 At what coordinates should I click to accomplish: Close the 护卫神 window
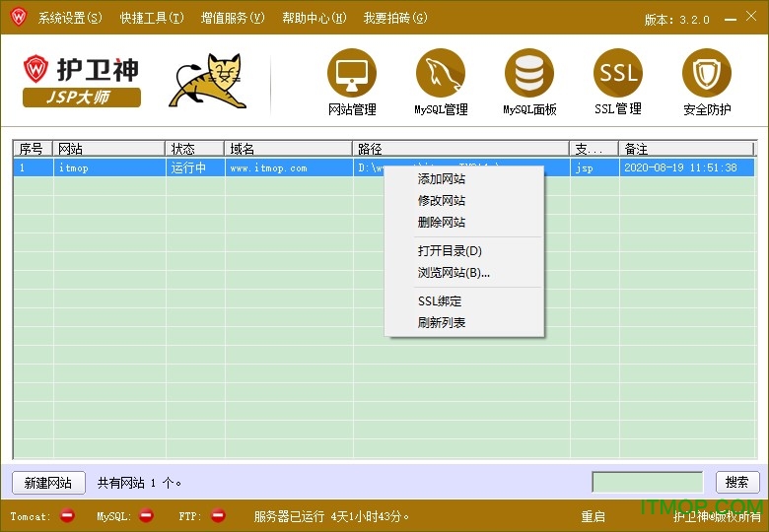tap(751, 16)
